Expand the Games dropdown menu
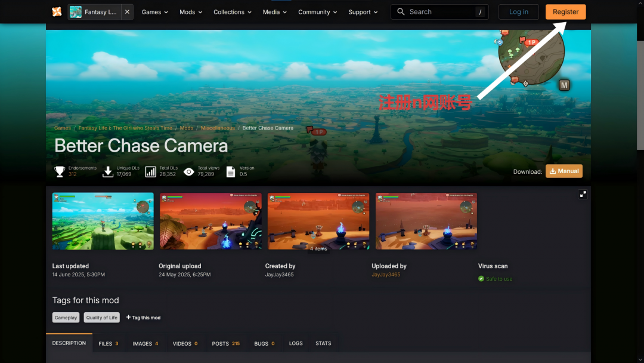 pyautogui.click(x=155, y=12)
